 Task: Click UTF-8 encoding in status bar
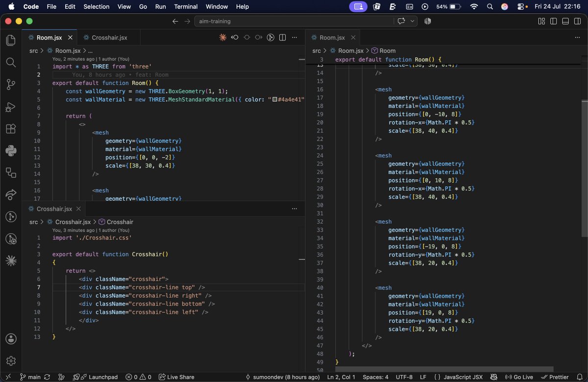coord(404,377)
